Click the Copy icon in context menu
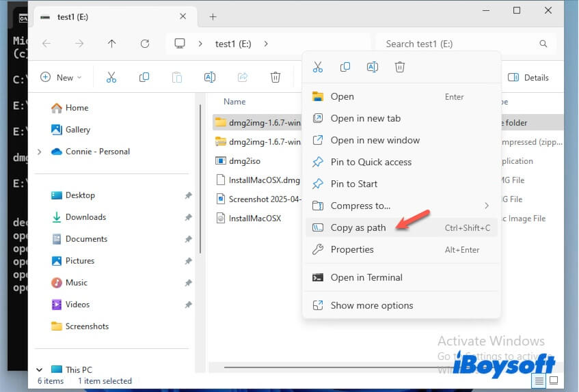Image resolution: width=579 pixels, height=392 pixels. [345, 67]
